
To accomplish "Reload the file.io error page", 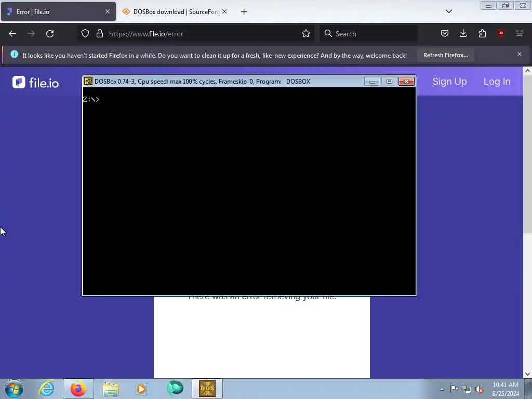I will 50,34.
